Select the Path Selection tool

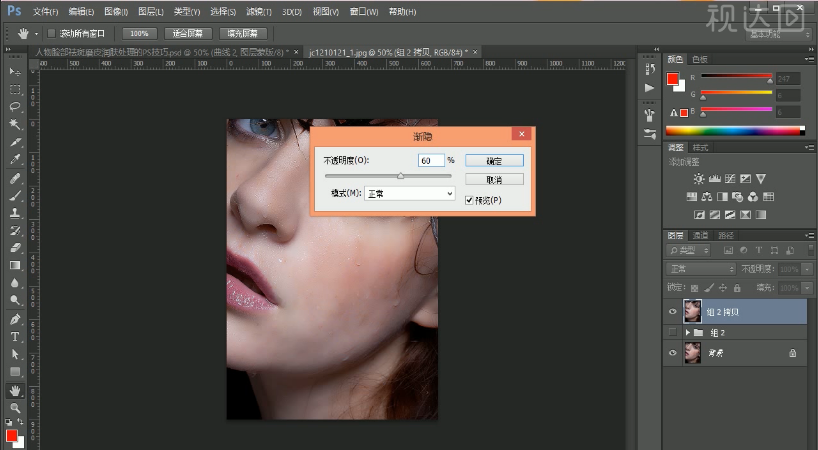15,355
